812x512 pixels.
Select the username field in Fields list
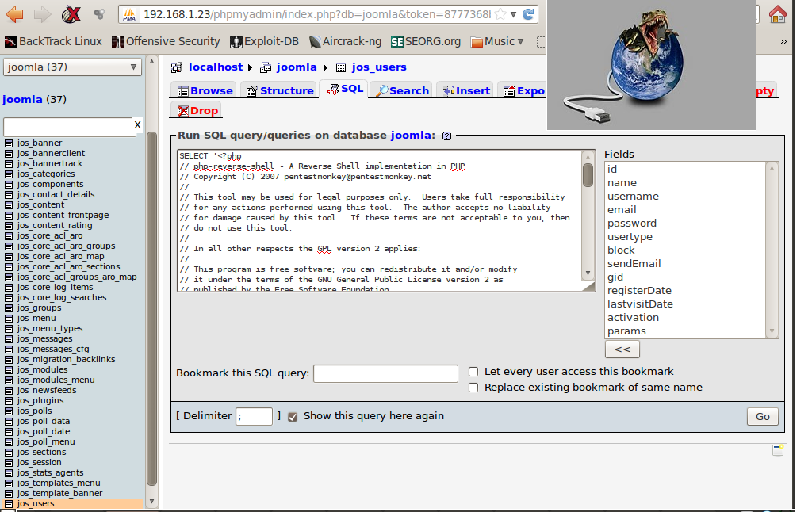pyautogui.click(x=633, y=197)
